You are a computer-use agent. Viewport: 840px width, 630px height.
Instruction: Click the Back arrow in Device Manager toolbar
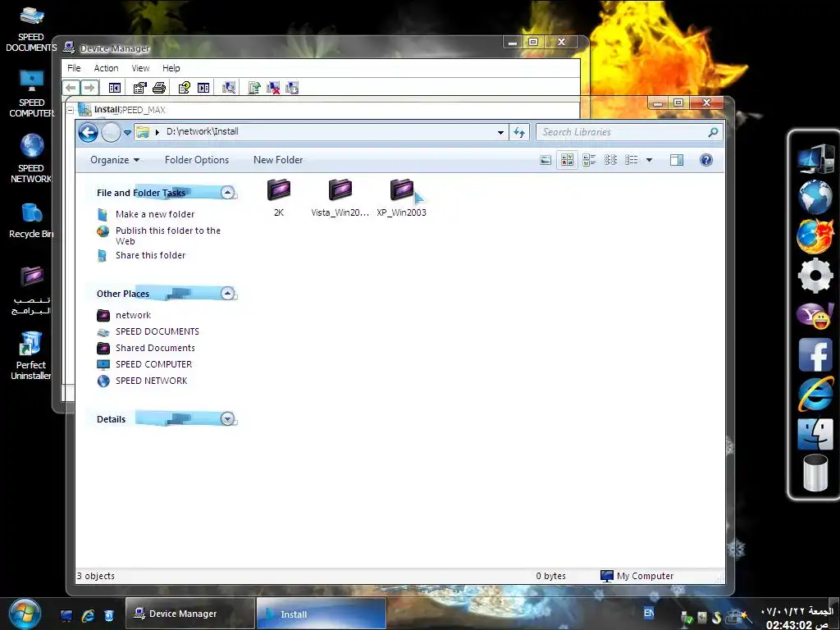pyautogui.click(x=71, y=87)
